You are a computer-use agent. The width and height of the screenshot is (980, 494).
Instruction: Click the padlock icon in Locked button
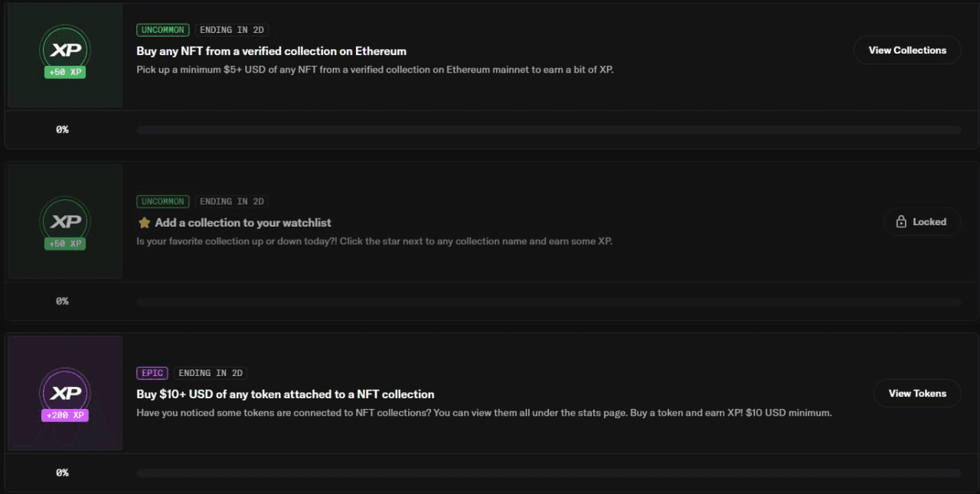(901, 222)
